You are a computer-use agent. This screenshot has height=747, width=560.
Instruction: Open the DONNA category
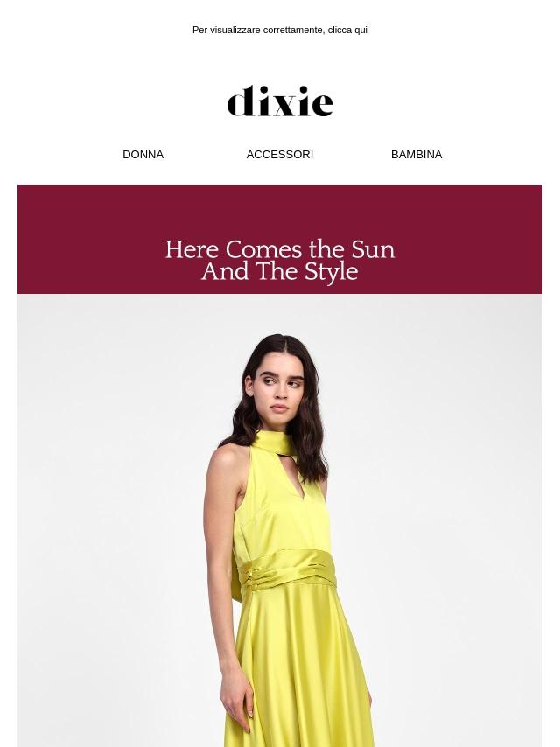click(143, 154)
